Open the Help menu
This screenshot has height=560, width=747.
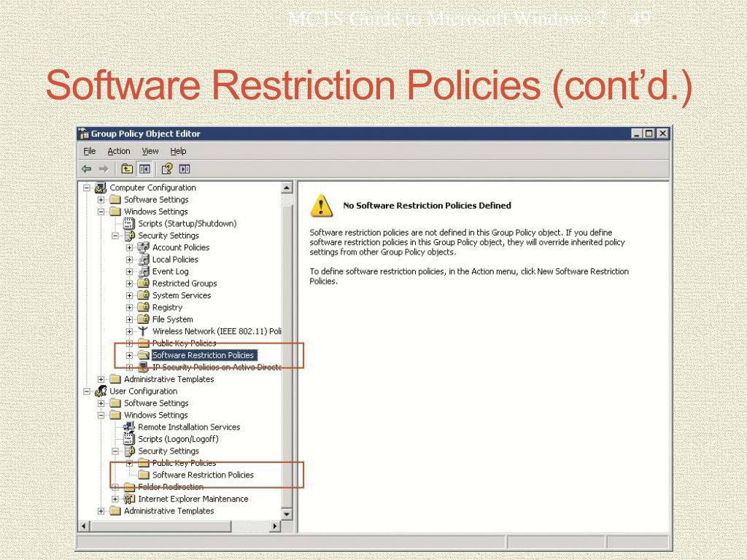coord(178,151)
